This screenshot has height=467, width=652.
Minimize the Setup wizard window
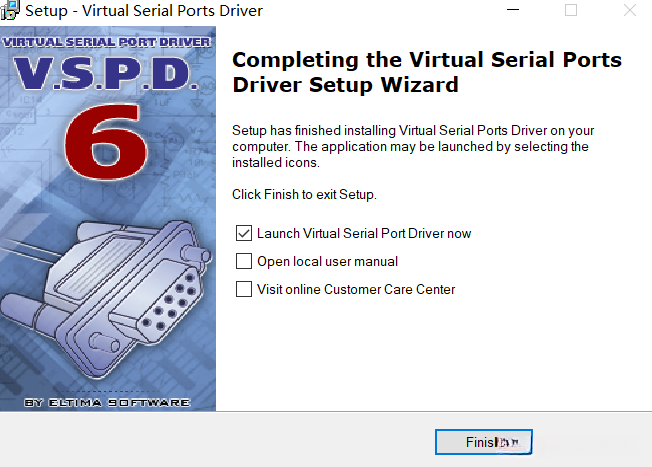coord(513,11)
